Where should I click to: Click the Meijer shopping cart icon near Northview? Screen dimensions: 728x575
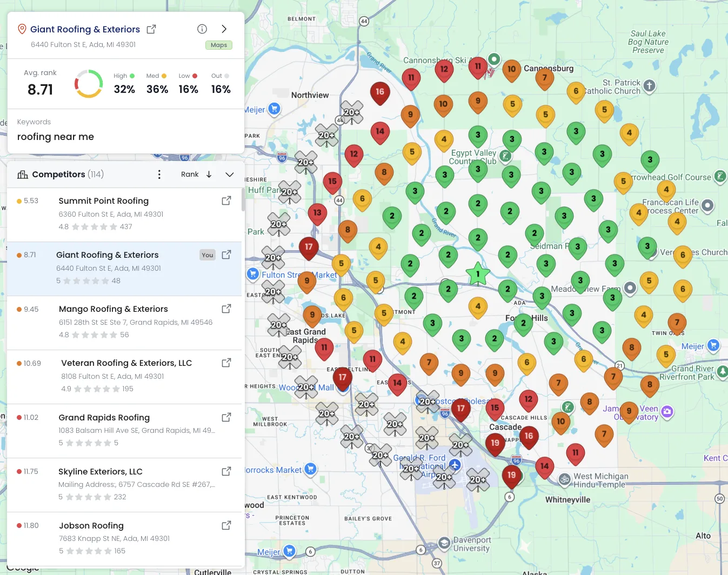[275, 109]
